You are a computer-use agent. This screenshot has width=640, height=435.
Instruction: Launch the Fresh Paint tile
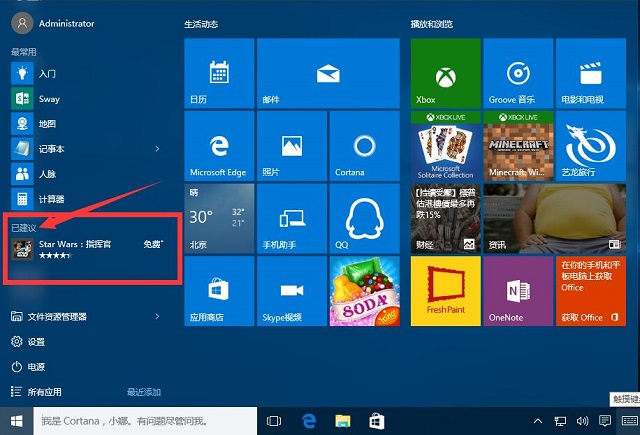click(x=446, y=291)
